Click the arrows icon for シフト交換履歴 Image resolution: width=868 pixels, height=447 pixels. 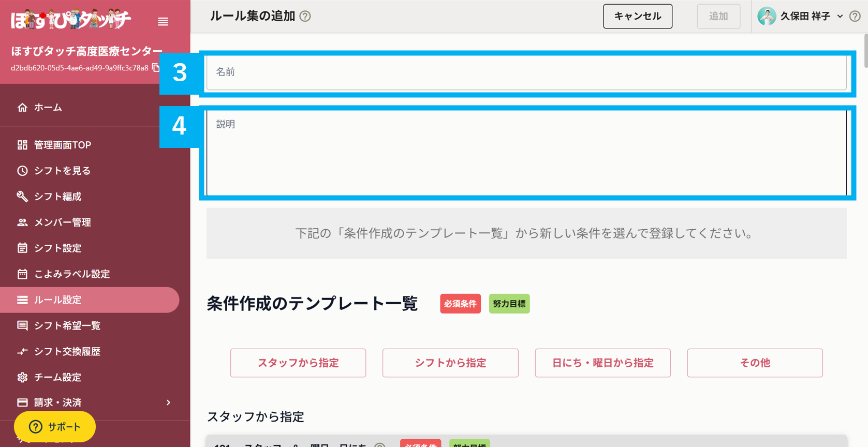[22, 351]
